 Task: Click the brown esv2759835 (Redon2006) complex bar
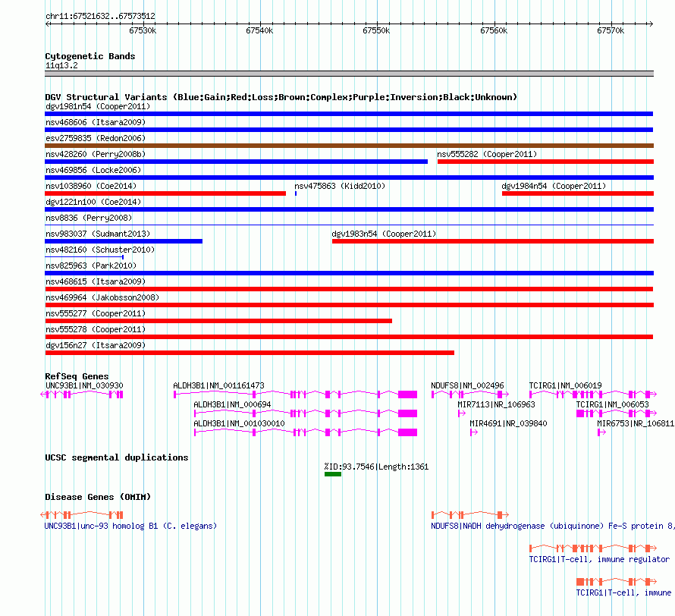point(349,146)
